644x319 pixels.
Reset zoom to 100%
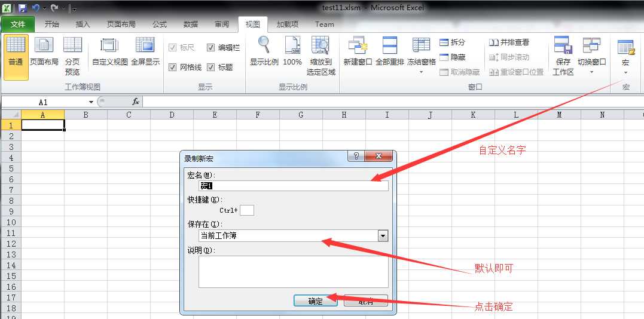(x=292, y=52)
